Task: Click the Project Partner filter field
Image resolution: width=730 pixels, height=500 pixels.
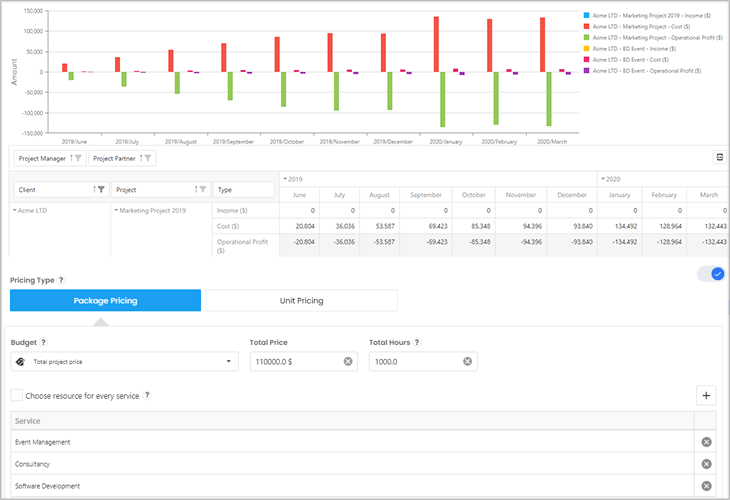Action: click(122, 158)
